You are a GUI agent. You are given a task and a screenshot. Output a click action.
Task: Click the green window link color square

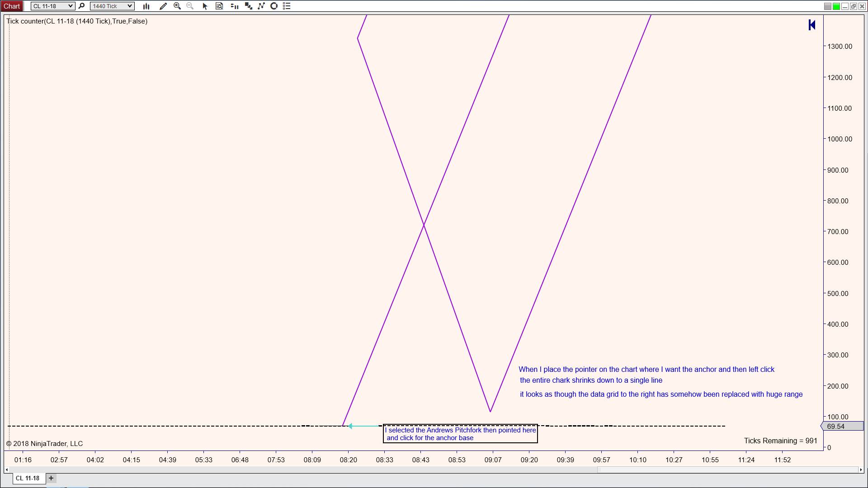[836, 6]
